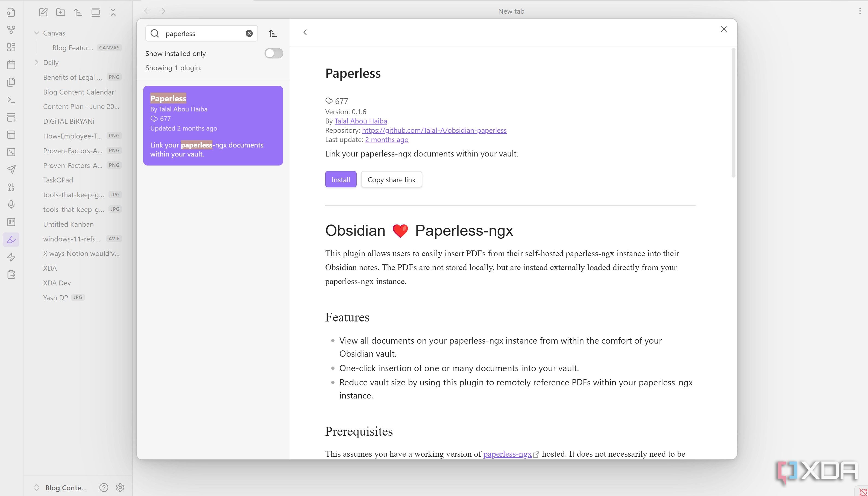Click Copy share link button
Viewport: 868px width, 496px height.
391,179
